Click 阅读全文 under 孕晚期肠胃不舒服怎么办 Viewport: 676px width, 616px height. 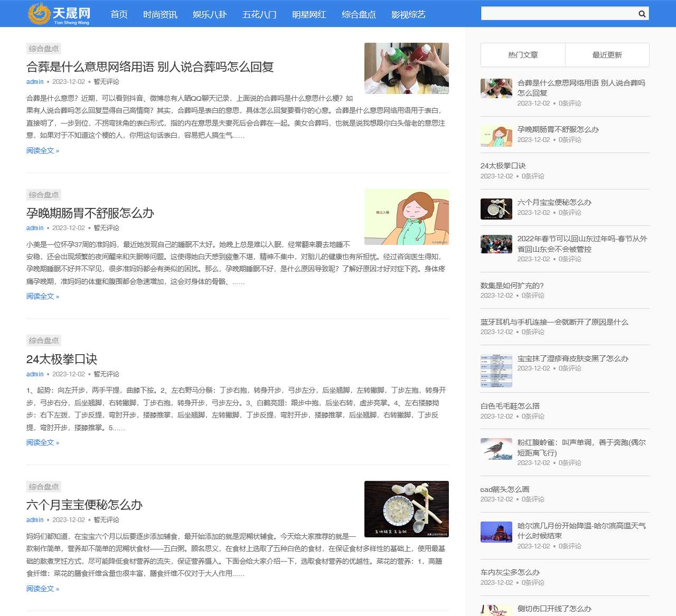click(x=43, y=296)
